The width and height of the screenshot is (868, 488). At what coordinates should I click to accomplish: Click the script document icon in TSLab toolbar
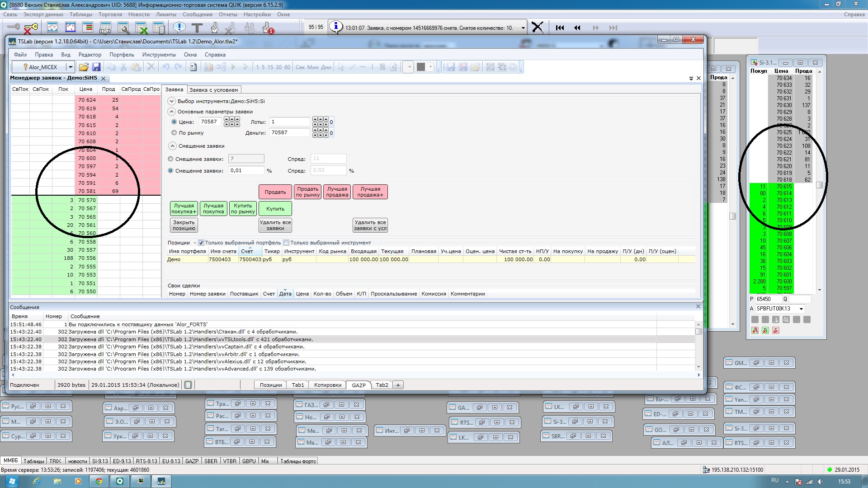[x=193, y=67]
